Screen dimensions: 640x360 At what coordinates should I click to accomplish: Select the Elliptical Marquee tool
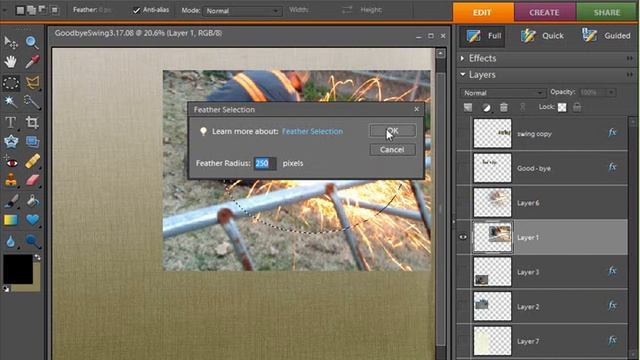pos(11,83)
